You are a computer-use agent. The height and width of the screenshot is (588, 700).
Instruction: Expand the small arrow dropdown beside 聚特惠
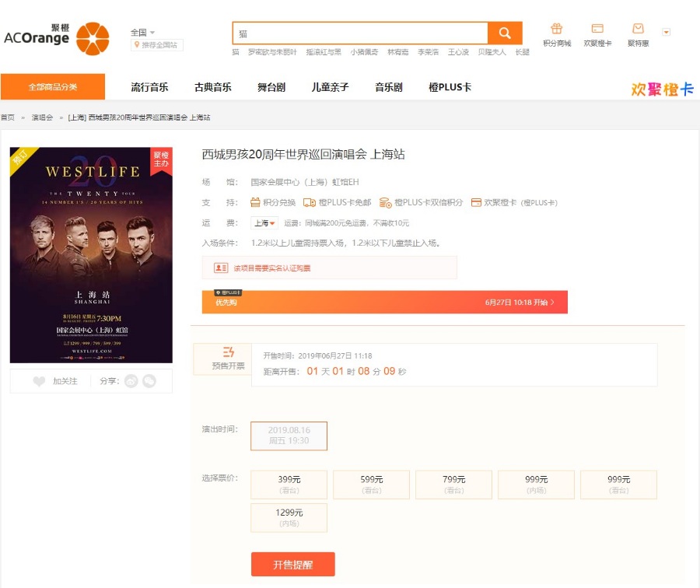[666, 32]
